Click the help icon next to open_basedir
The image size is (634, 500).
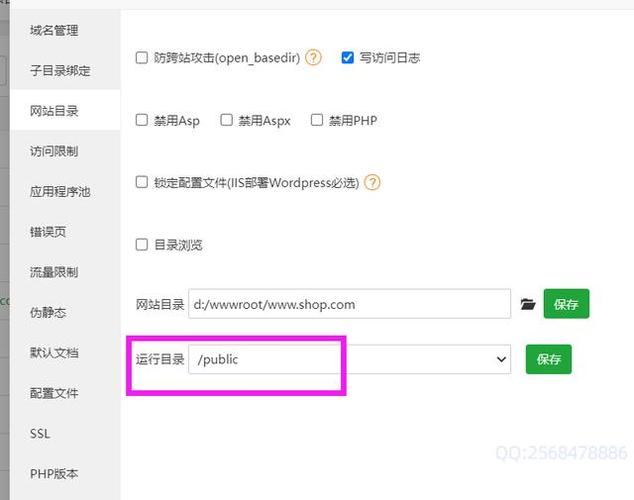coord(313,58)
